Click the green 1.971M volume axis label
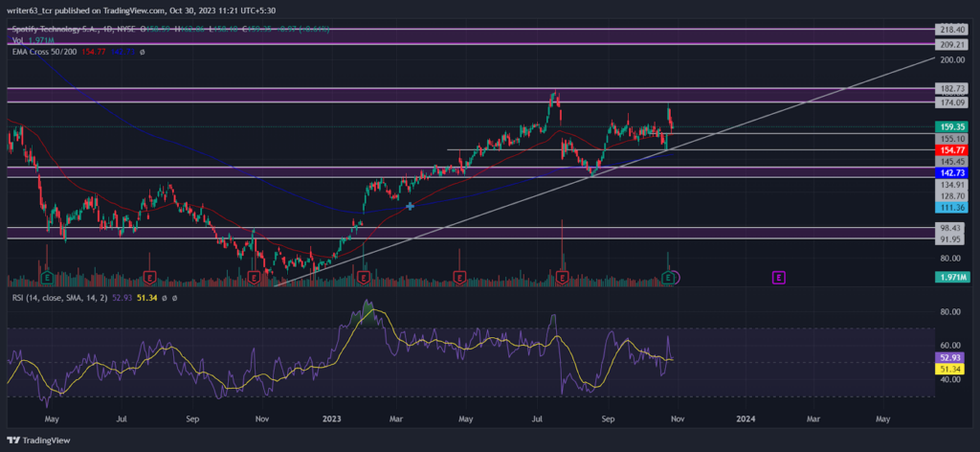The height and width of the screenshot is (452, 980). click(x=952, y=277)
